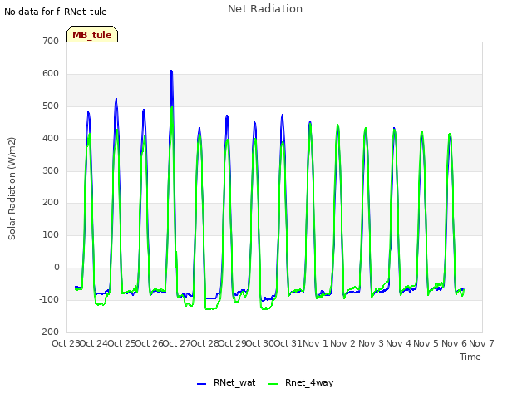Toggle Rnet_4way series in legend

309,382
